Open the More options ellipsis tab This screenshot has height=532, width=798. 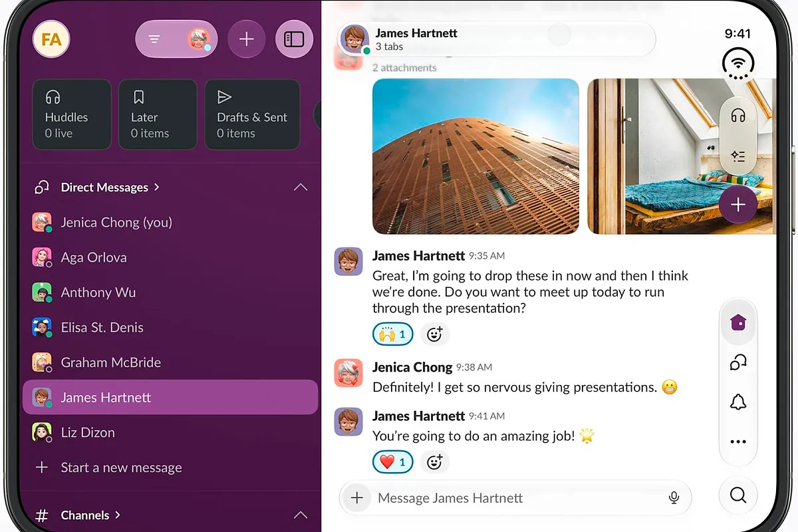coord(738,442)
